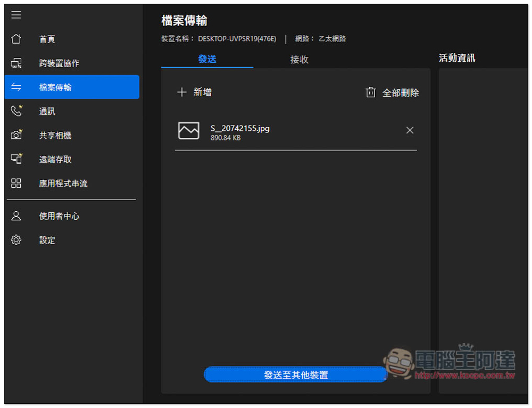This screenshot has height=408, width=532.
Task: Switch to the 接收 tab
Action: pos(299,60)
